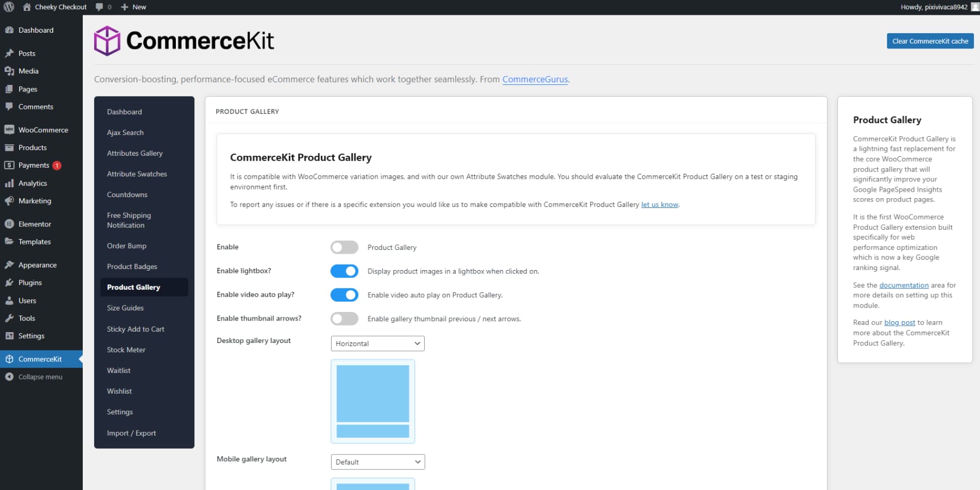980x490 pixels.
Task: Turn on thumbnail arrows
Action: click(344, 318)
